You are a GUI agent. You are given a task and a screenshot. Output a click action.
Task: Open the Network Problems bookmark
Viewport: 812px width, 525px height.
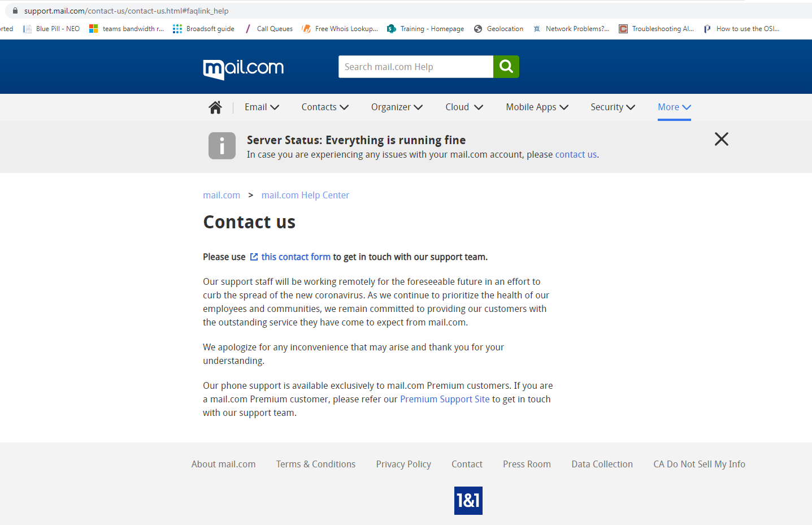(571, 29)
